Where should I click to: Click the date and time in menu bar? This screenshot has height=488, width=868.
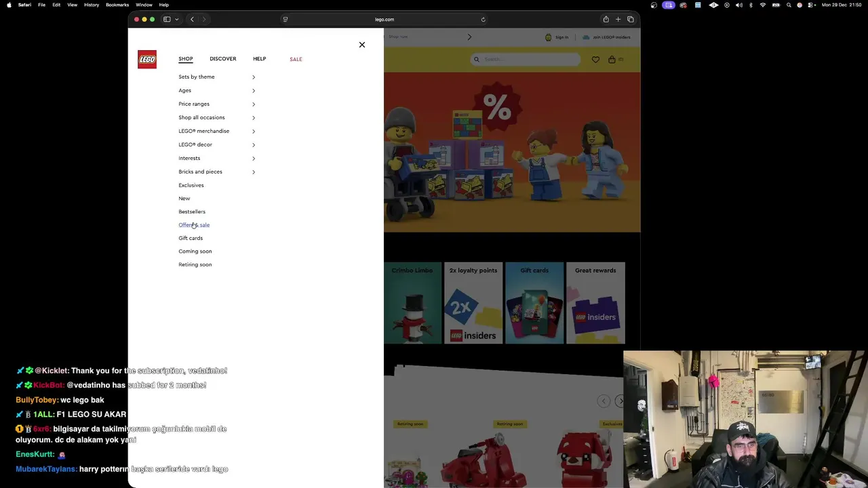tap(842, 5)
